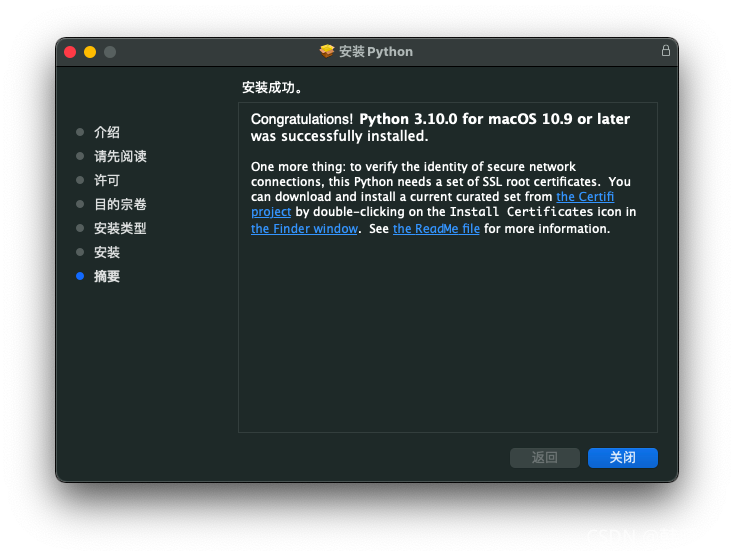The width and height of the screenshot is (734, 556).
Task: Click the blue 关闭 button
Action: 623,457
